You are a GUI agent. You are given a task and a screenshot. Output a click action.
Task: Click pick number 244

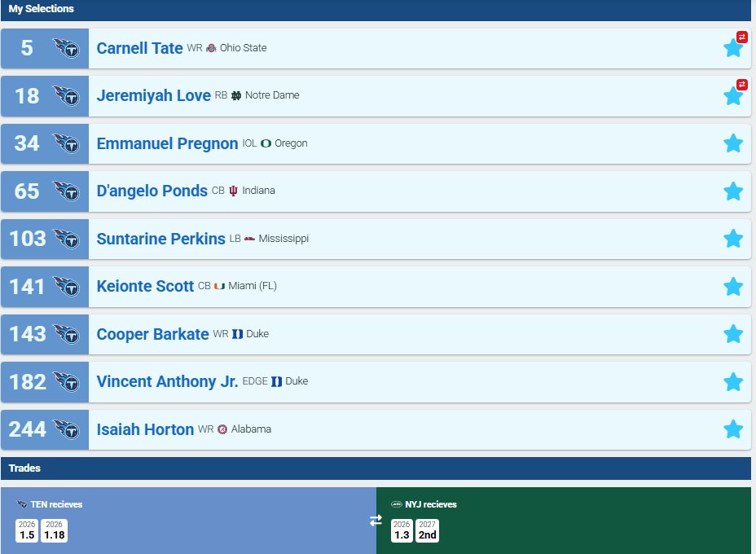(x=28, y=429)
